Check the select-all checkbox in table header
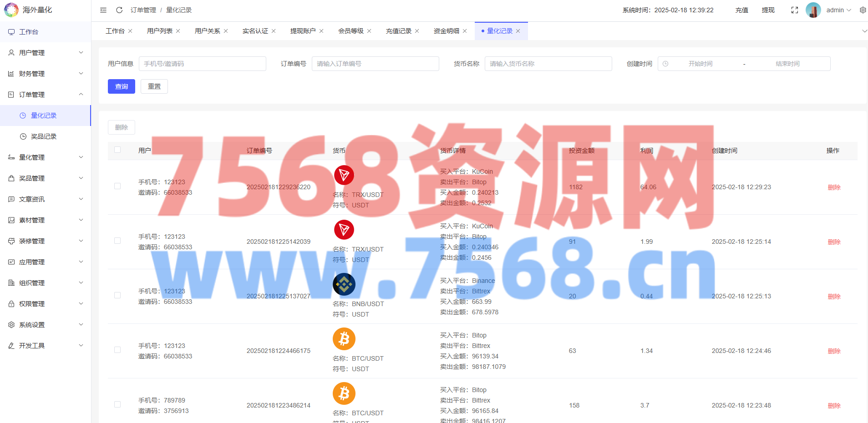Image resolution: width=868 pixels, height=423 pixels. [x=117, y=150]
